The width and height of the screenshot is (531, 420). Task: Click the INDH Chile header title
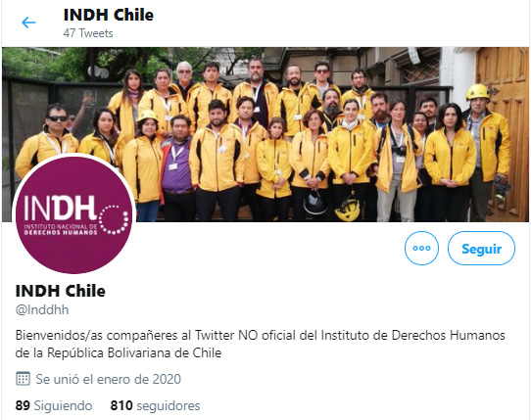pyautogui.click(x=109, y=15)
